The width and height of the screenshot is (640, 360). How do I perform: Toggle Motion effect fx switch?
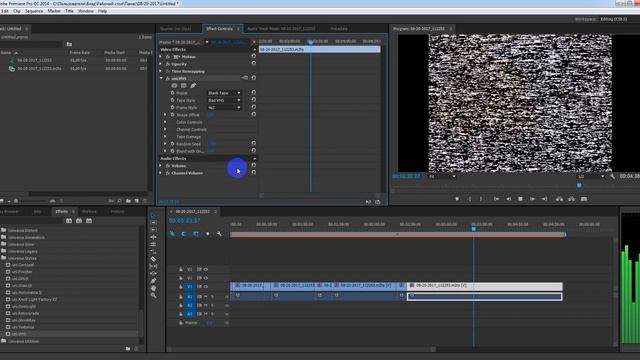click(168, 57)
